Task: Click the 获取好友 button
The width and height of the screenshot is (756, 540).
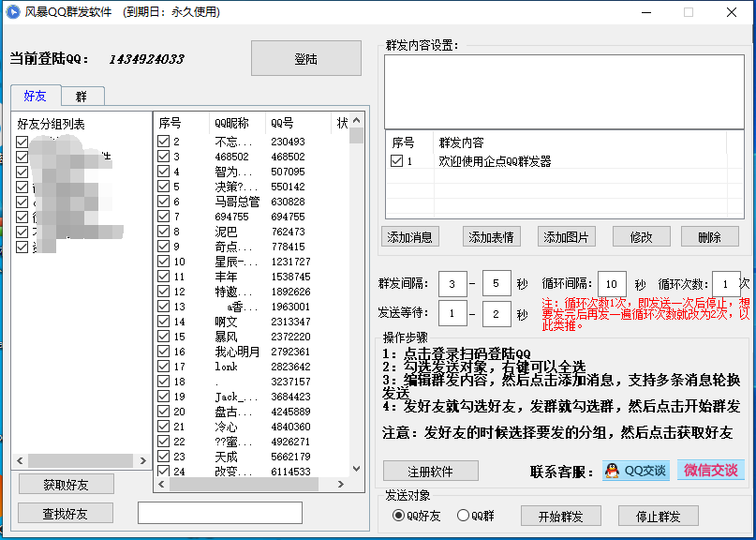Action: [x=67, y=485]
